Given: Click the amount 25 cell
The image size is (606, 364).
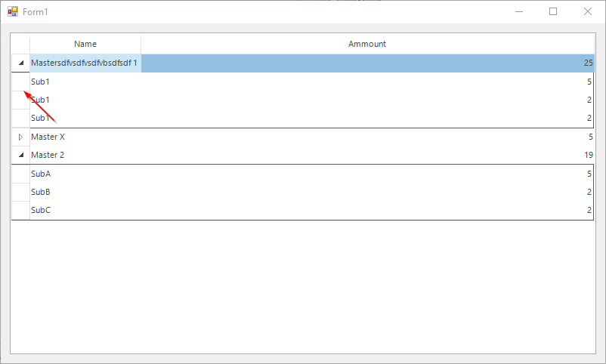Looking at the screenshot, I should coord(367,63).
